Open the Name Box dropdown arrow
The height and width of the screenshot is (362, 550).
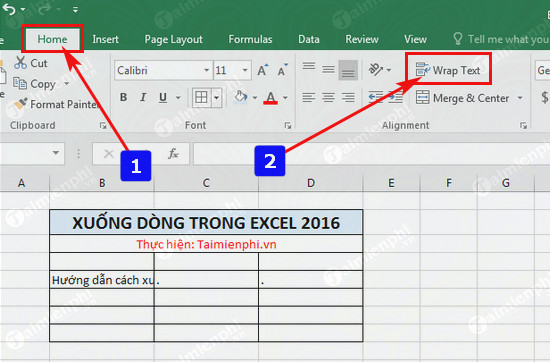(x=55, y=153)
